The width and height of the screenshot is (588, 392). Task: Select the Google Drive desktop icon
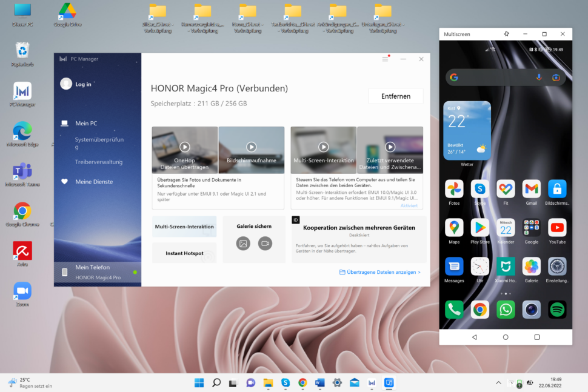click(x=67, y=15)
